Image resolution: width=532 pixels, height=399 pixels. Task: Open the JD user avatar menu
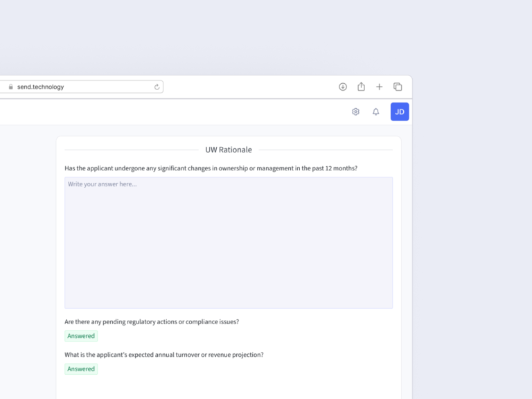point(400,112)
